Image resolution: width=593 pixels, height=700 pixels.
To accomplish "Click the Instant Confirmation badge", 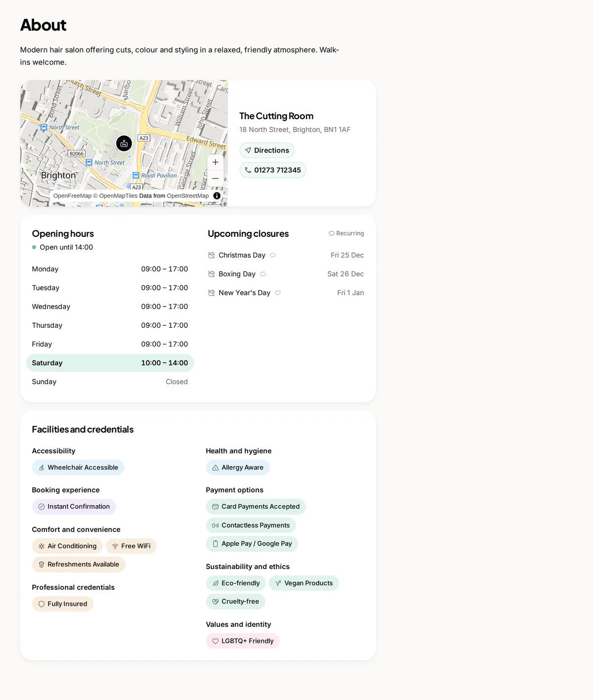I will pyautogui.click(x=74, y=507).
